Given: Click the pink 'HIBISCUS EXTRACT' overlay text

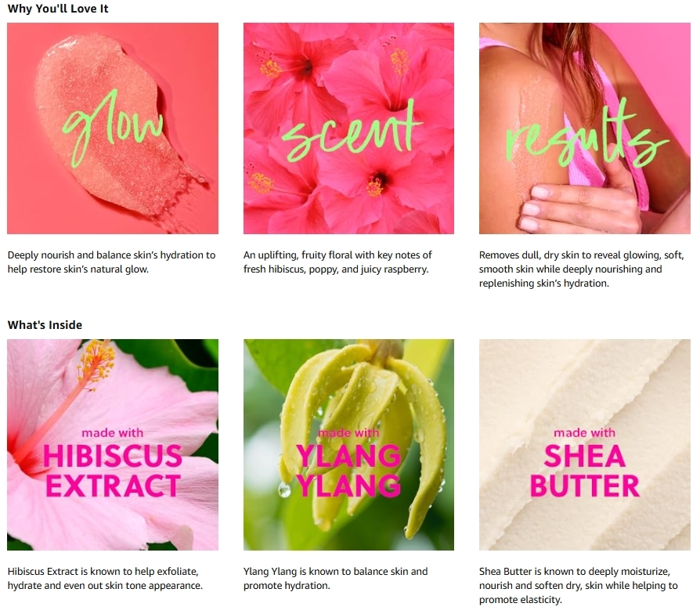Looking at the screenshot, I should pyautogui.click(x=113, y=471).
